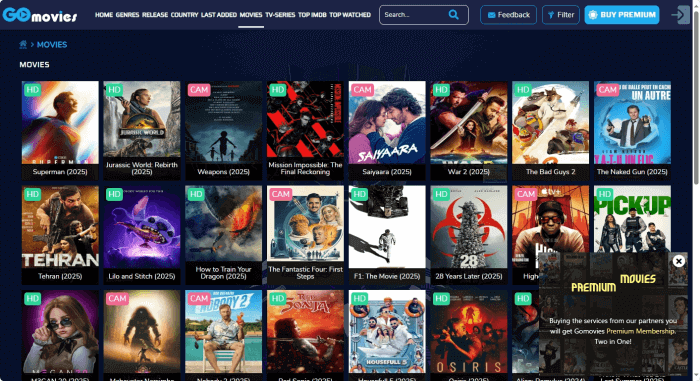Click CAM badge on Weapons poster

(x=199, y=90)
